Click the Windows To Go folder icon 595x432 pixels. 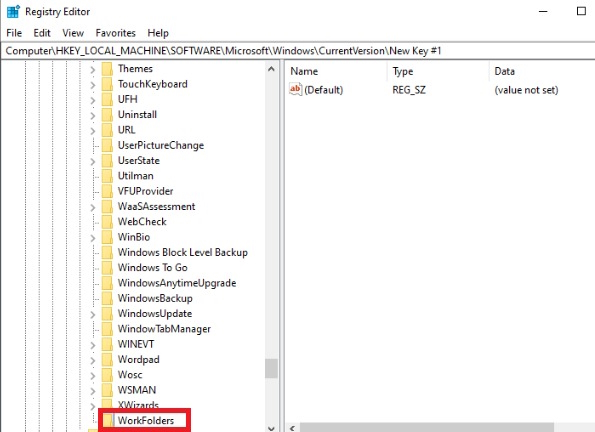(x=107, y=268)
